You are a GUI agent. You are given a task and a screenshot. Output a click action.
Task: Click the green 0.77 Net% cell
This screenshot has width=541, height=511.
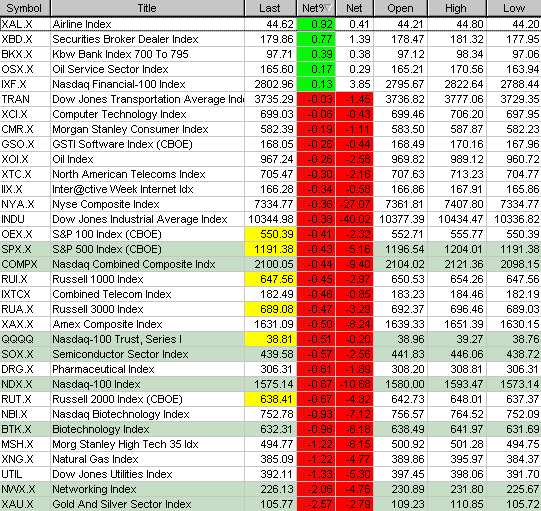316,39
